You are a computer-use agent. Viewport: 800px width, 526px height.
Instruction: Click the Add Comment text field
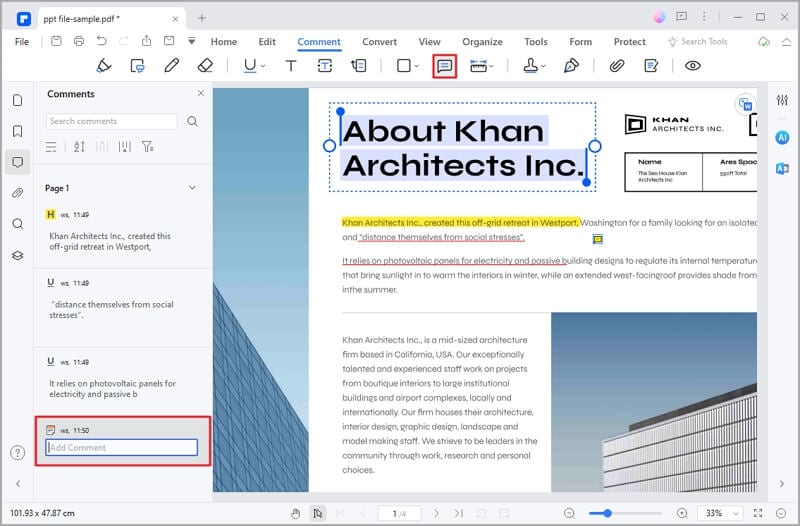point(121,447)
